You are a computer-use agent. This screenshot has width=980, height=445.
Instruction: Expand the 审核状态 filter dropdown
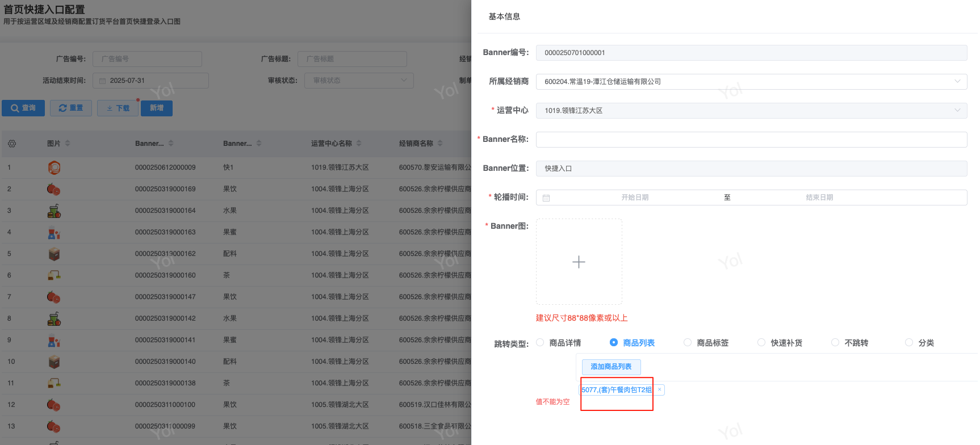pos(404,81)
